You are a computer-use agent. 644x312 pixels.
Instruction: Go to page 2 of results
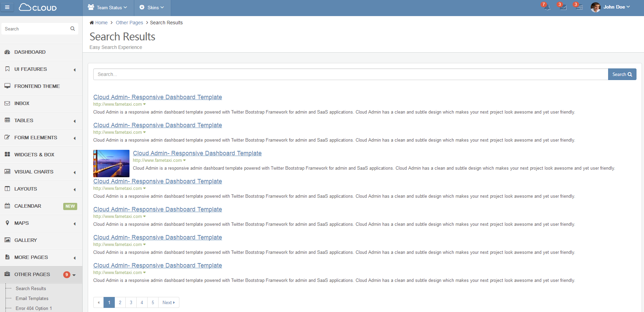pyautogui.click(x=120, y=302)
